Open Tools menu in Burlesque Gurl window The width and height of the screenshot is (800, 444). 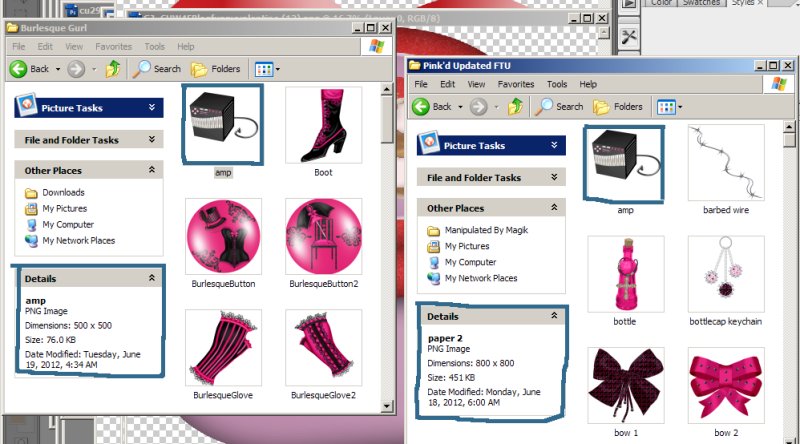(154, 46)
